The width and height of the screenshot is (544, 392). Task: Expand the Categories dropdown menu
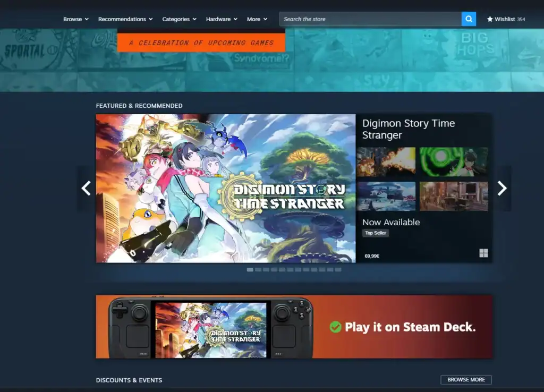(179, 19)
